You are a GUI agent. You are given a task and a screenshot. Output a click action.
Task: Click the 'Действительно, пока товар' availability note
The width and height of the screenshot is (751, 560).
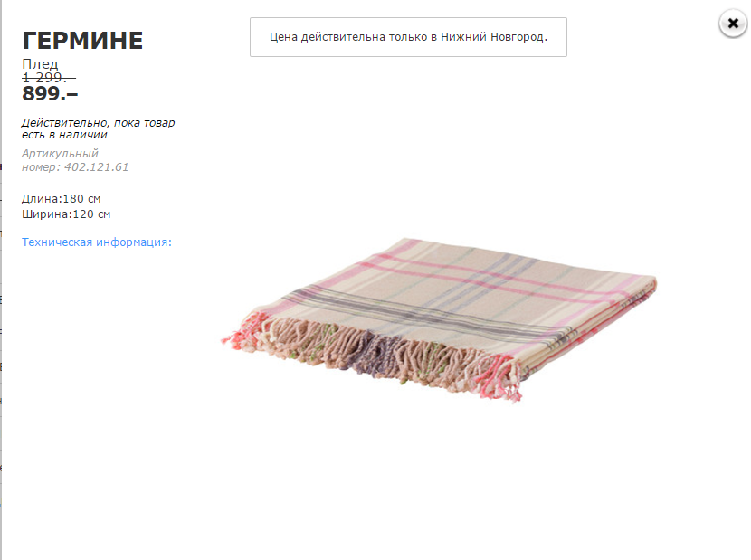(x=99, y=123)
